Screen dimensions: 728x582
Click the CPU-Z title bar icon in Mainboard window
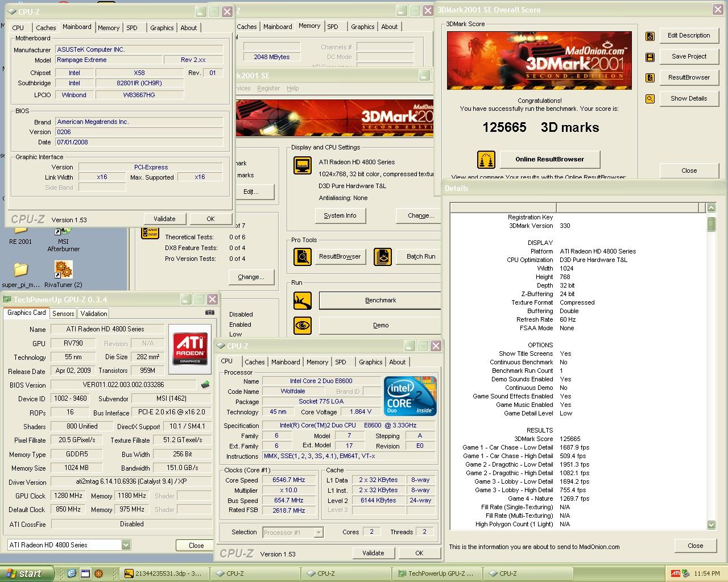[13, 11]
